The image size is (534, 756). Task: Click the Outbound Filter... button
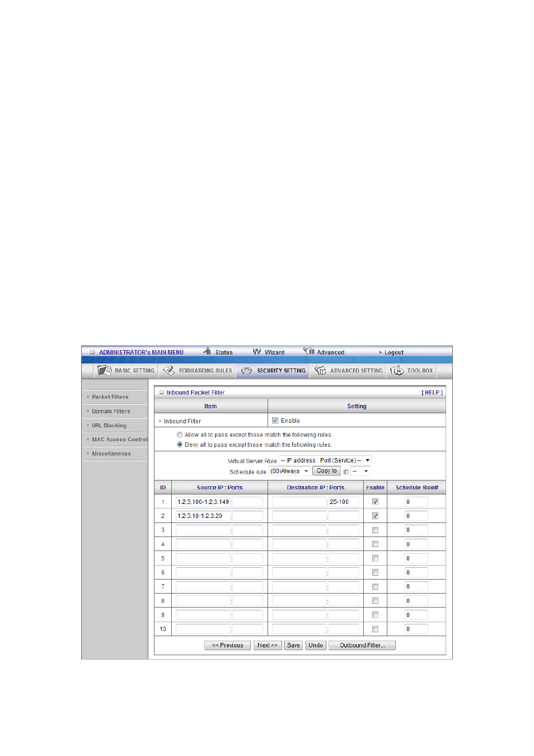[x=362, y=645]
